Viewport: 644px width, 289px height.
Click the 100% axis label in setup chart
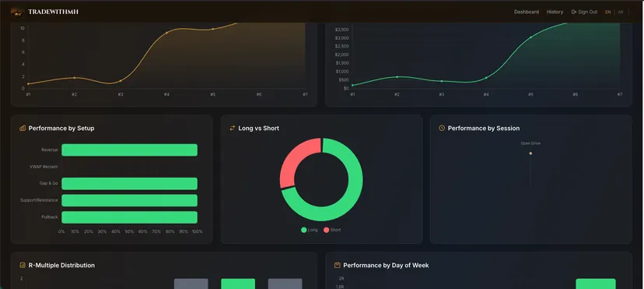coord(197,231)
